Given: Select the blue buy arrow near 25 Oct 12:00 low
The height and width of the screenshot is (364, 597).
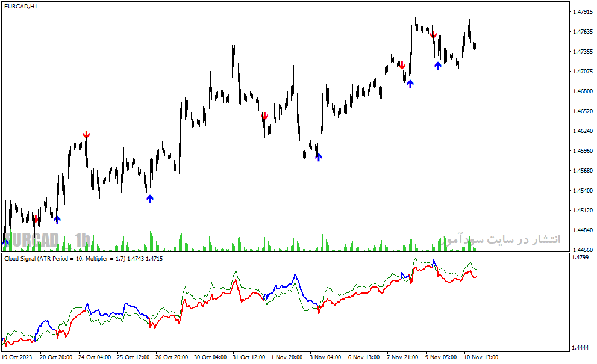Looking at the screenshot, I should (x=149, y=199).
